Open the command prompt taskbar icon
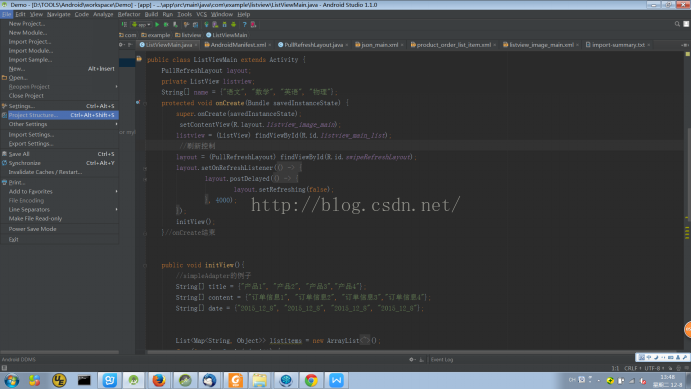Image resolution: width=692 pixels, height=389 pixels. [x=84, y=380]
